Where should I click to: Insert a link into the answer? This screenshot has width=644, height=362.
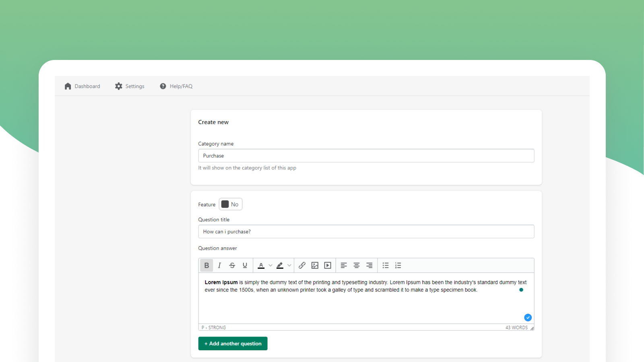(302, 265)
